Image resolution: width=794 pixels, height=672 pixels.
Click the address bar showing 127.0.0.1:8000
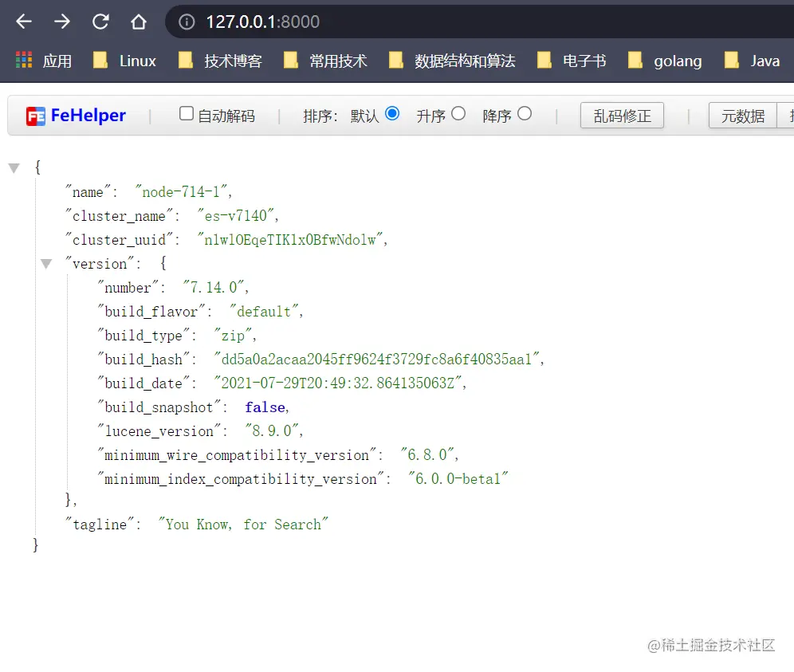tap(481, 22)
